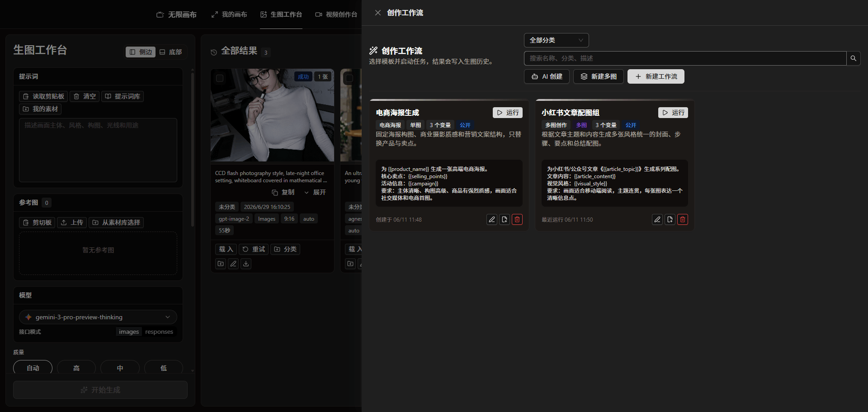Open the 提示词库 prompt library
The image size is (868, 412).
[x=123, y=96]
